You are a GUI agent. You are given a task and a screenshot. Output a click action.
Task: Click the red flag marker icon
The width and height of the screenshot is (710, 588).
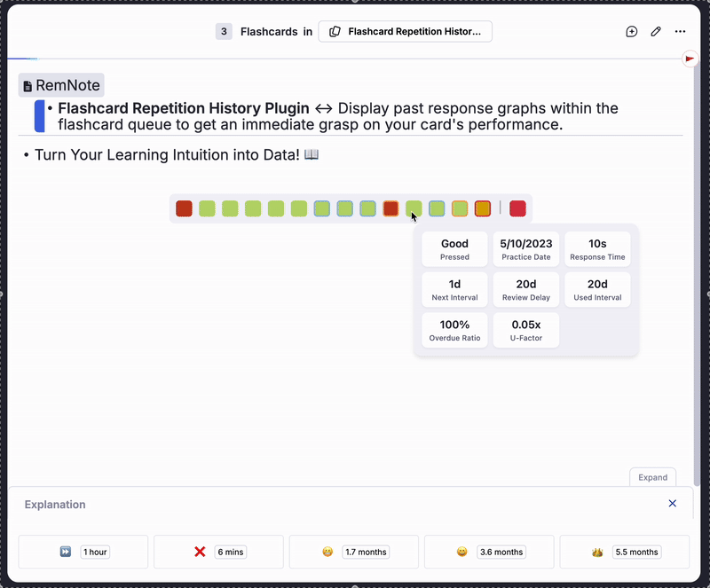pos(690,59)
